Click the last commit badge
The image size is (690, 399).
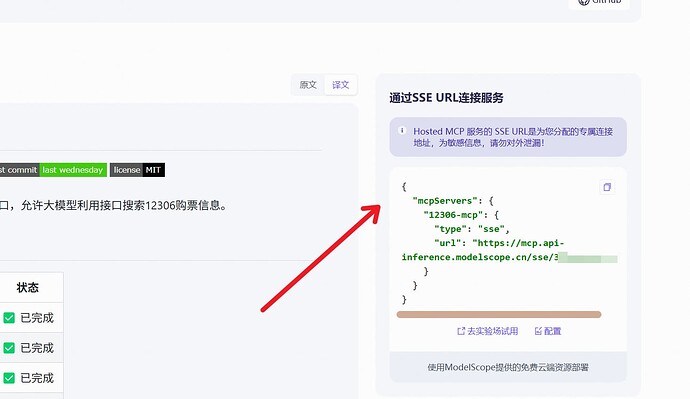click(53, 170)
